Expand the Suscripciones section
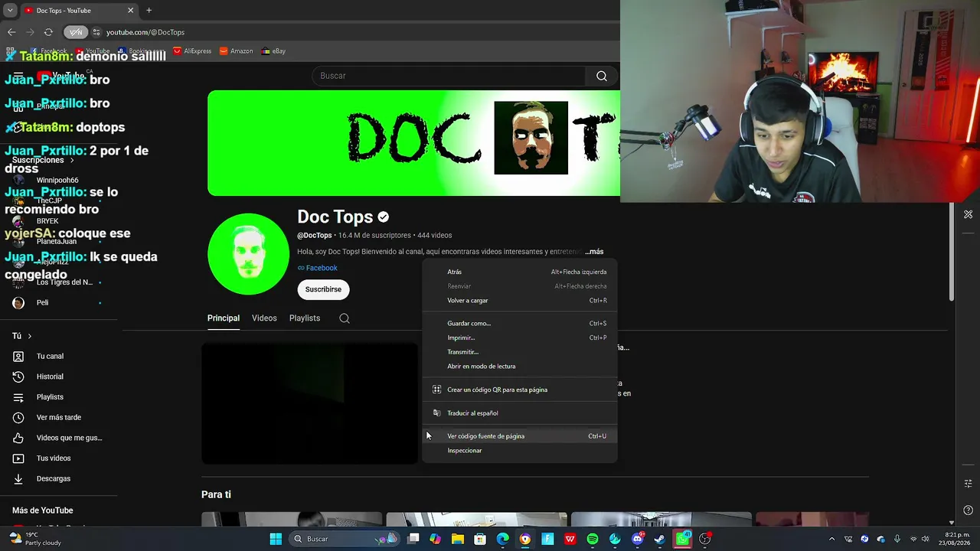The width and height of the screenshot is (980, 551). (44, 160)
